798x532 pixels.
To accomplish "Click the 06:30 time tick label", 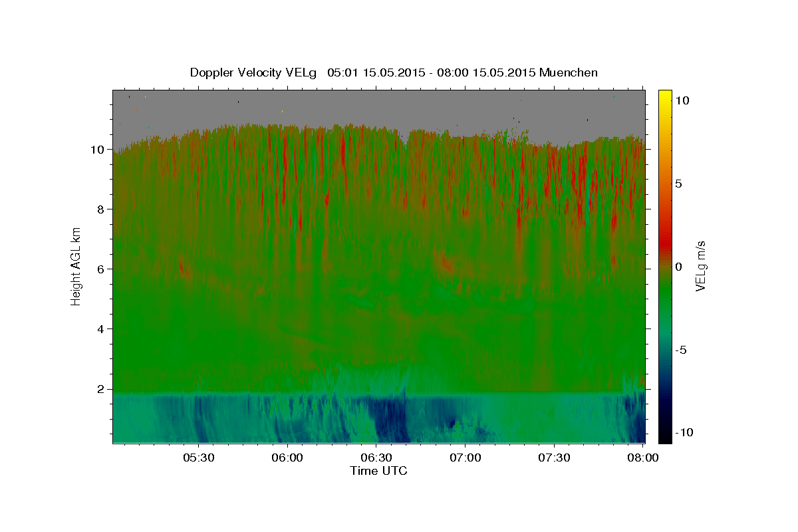I will [376, 458].
